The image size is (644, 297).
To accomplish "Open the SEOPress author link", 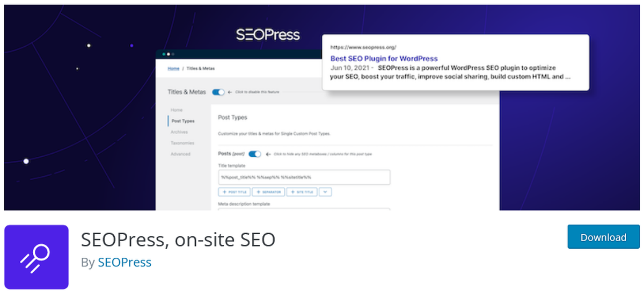I will tap(125, 263).
